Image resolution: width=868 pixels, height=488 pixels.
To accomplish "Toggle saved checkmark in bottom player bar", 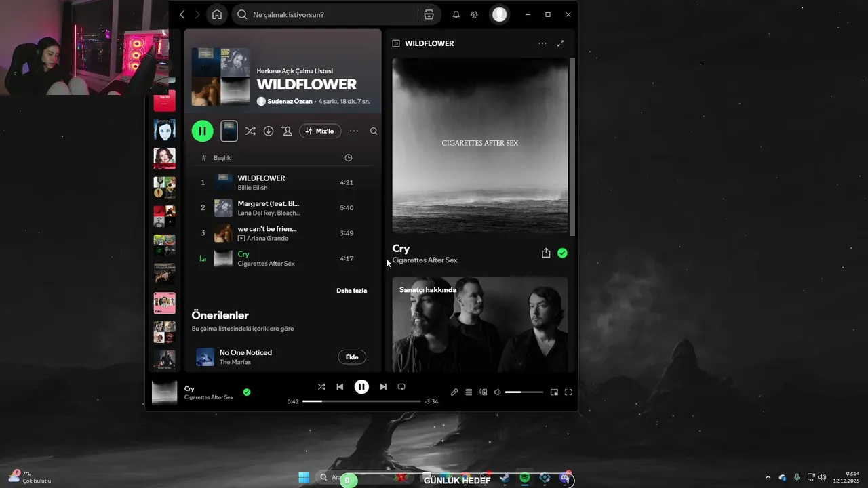I will (x=247, y=392).
